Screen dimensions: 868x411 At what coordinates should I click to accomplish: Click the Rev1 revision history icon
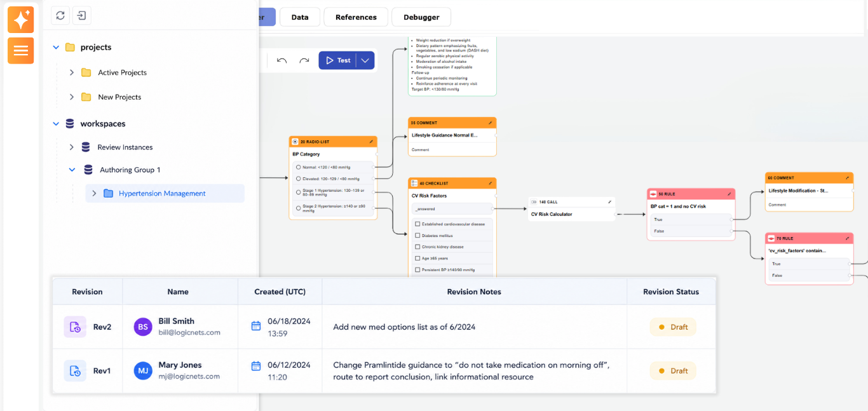pos(75,371)
